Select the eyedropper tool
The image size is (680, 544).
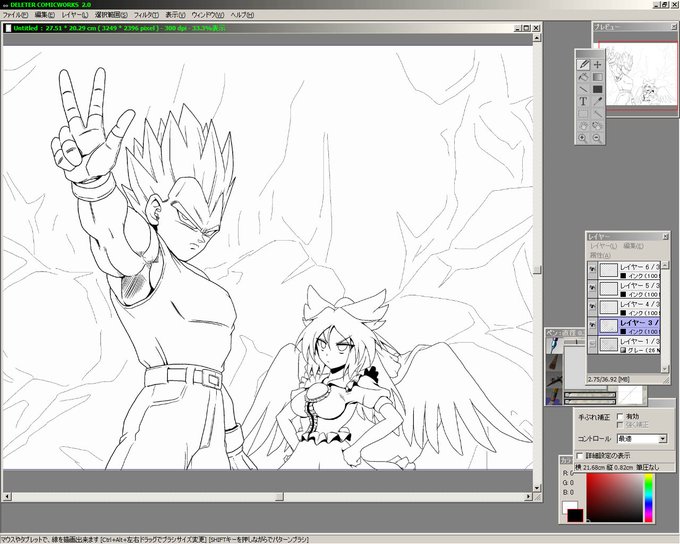[598, 102]
